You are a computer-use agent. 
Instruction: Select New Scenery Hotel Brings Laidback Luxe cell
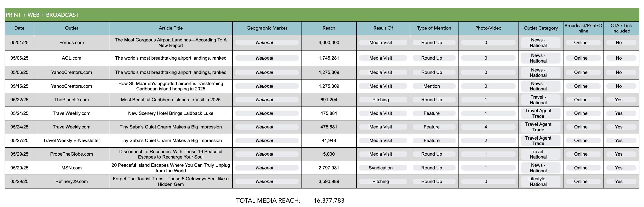[x=171, y=113]
